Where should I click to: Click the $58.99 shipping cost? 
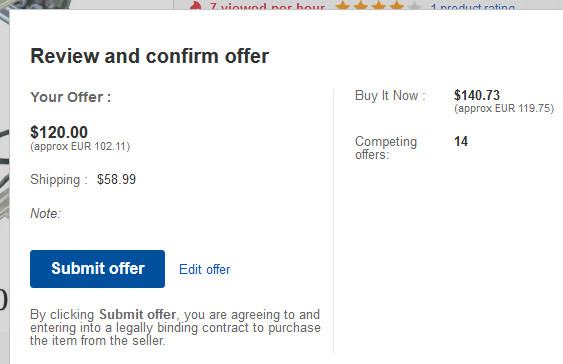(x=116, y=179)
